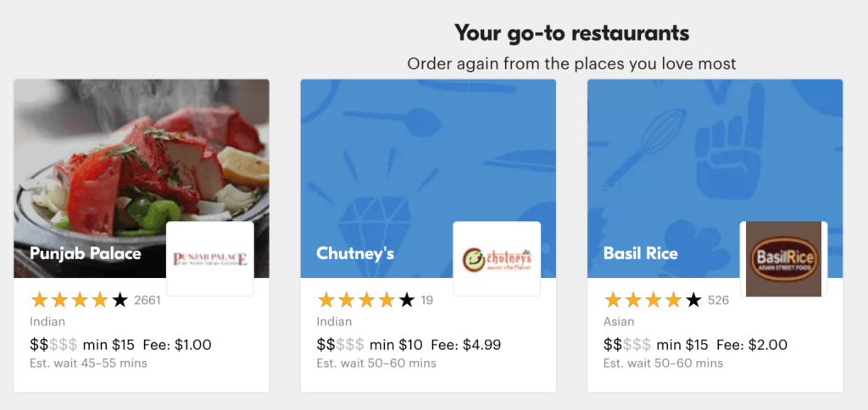The width and height of the screenshot is (868, 410).
Task: Click Chutney's price level dollar signs
Action: point(341,345)
